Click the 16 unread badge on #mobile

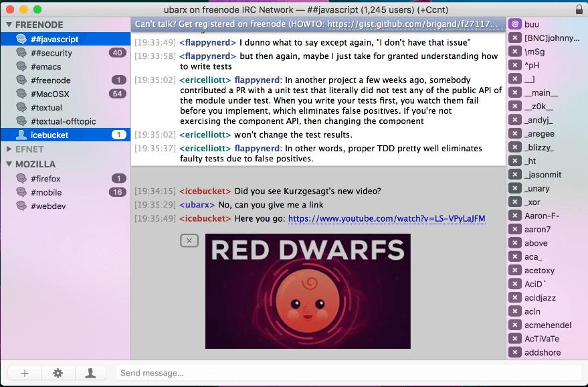point(117,192)
